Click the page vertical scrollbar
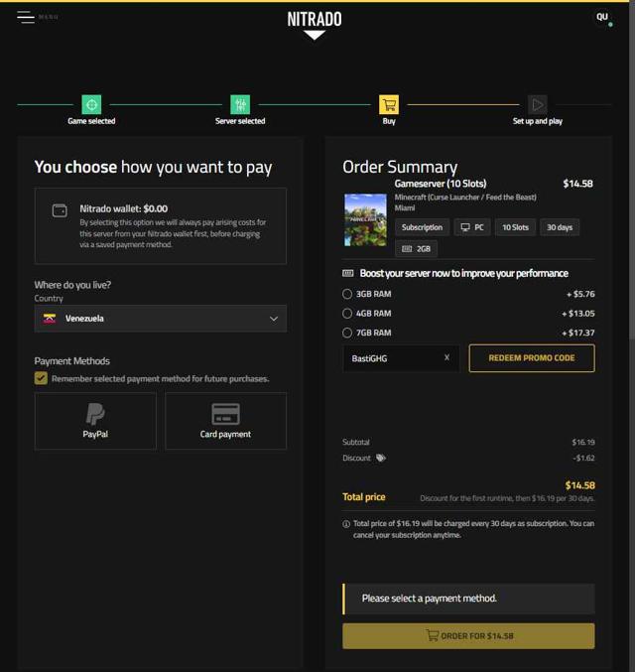This screenshot has height=672, width=635. (x=632, y=172)
